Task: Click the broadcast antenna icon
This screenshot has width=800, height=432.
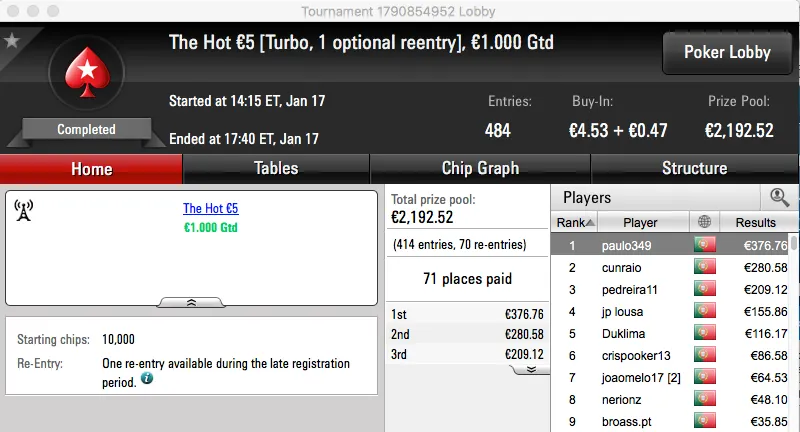Action: click(x=24, y=211)
